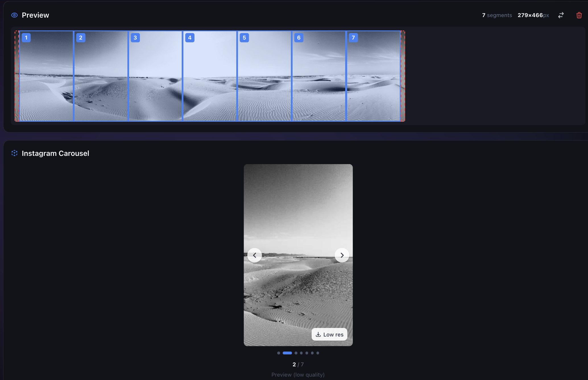Activate the last pagination dot for slide 7

(x=318, y=353)
